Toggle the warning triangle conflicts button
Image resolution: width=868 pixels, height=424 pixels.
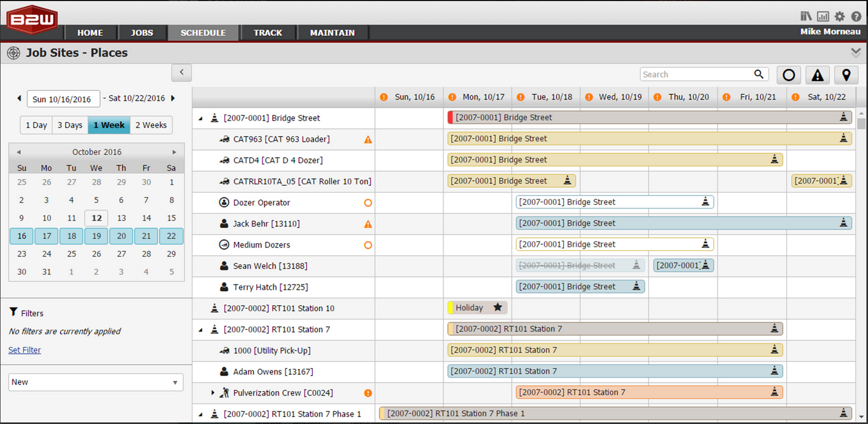pos(818,75)
